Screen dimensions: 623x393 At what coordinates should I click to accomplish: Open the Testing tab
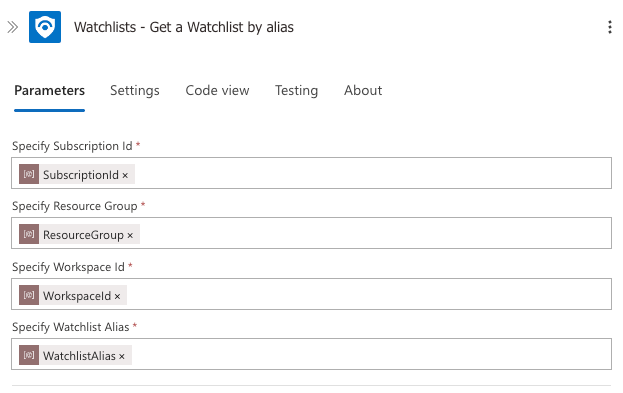pyautogui.click(x=296, y=91)
